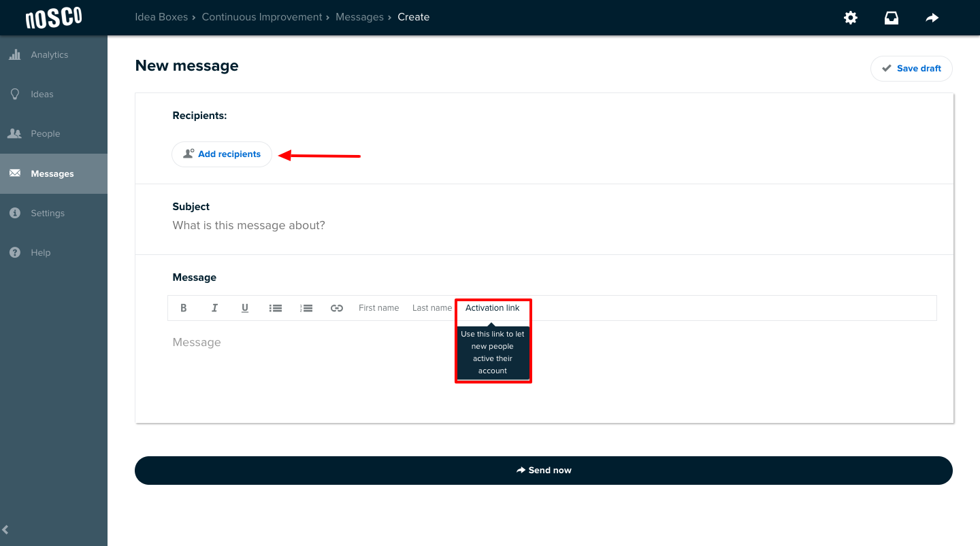Click the Send now button
Image resolution: width=980 pixels, height=546 pixels.
pyautogui.click(x=544, y=471)
